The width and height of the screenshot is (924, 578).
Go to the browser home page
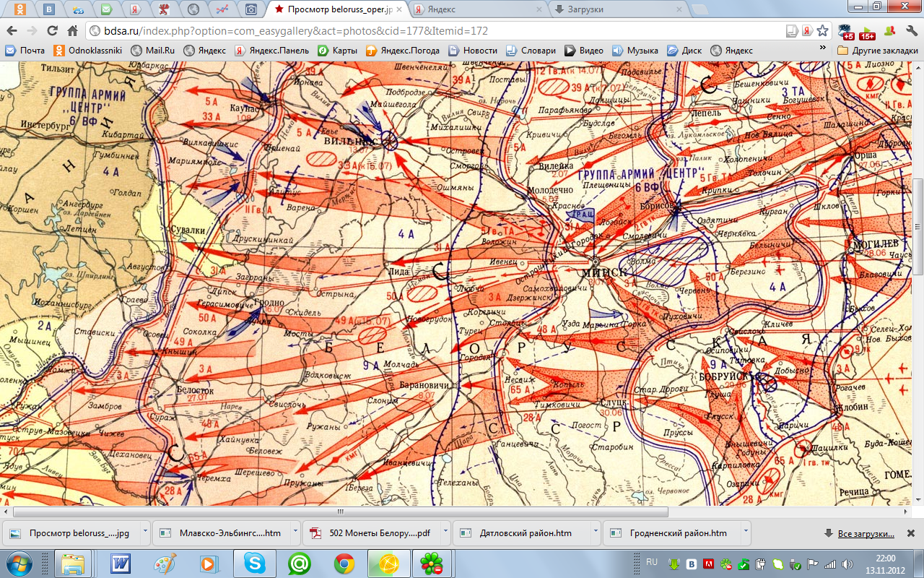(x=72, y=31)
